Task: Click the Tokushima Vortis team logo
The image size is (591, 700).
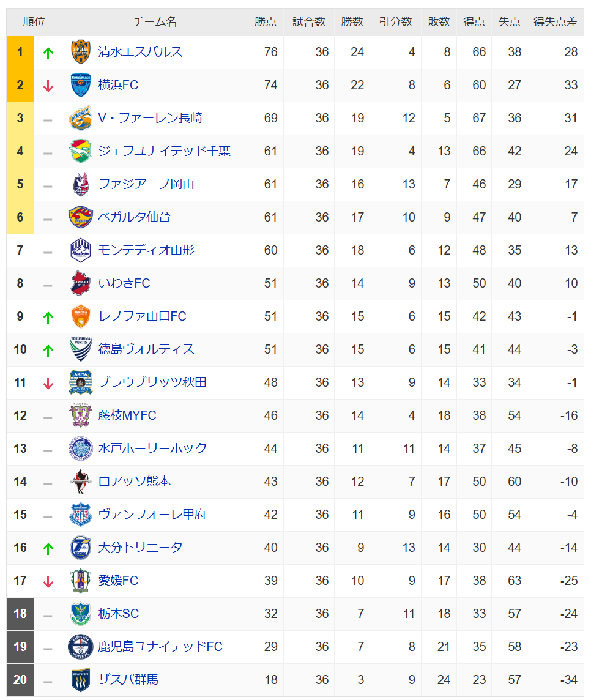Action: click(80, 349)
